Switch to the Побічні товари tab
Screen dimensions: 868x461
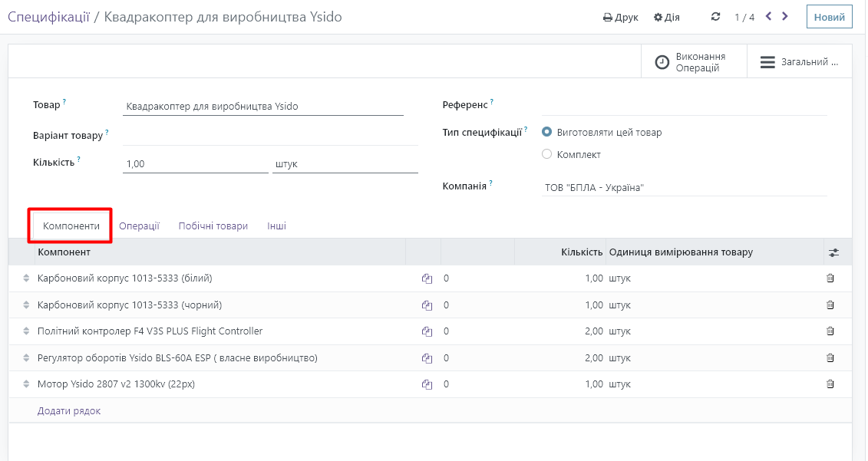coord(213,226)
